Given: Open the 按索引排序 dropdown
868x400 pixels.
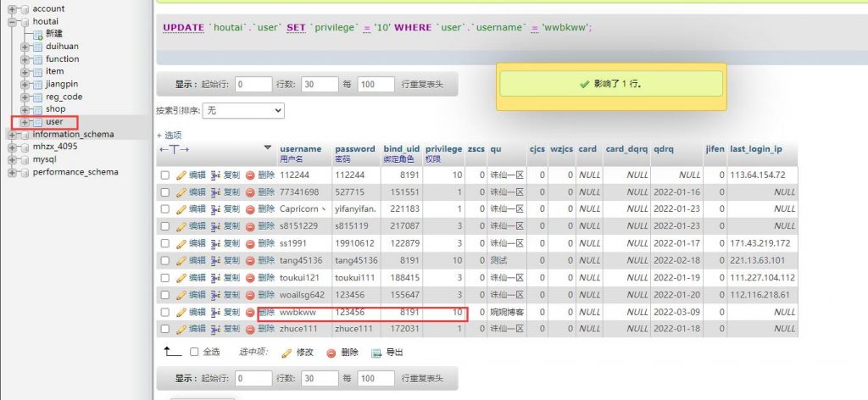Looking at the screenshot, I should [243, 111].
